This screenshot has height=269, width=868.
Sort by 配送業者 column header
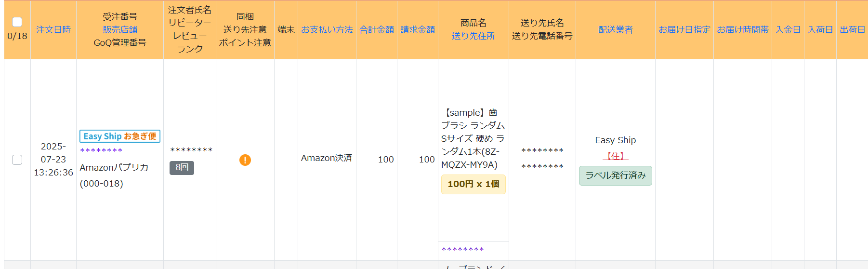[x=616, y=30]
